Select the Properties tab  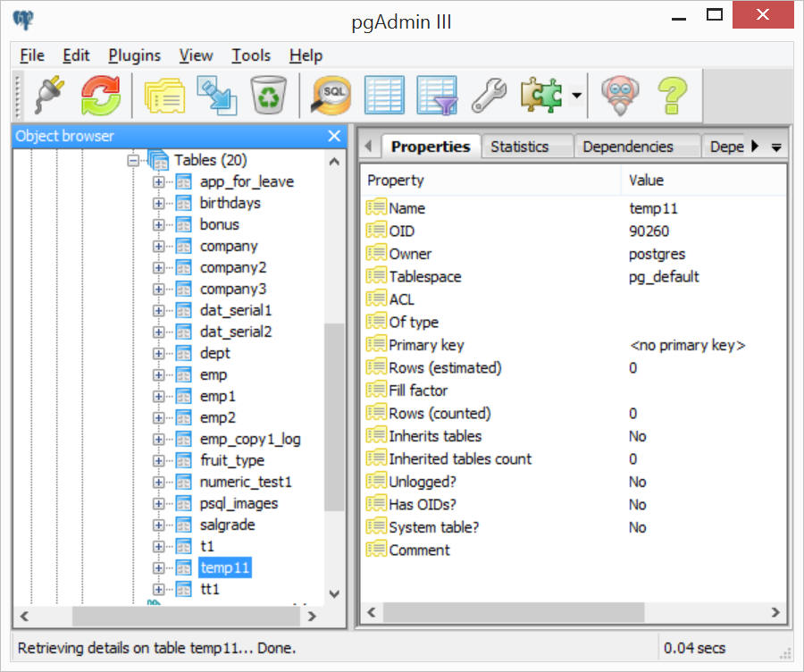(431, 147)
